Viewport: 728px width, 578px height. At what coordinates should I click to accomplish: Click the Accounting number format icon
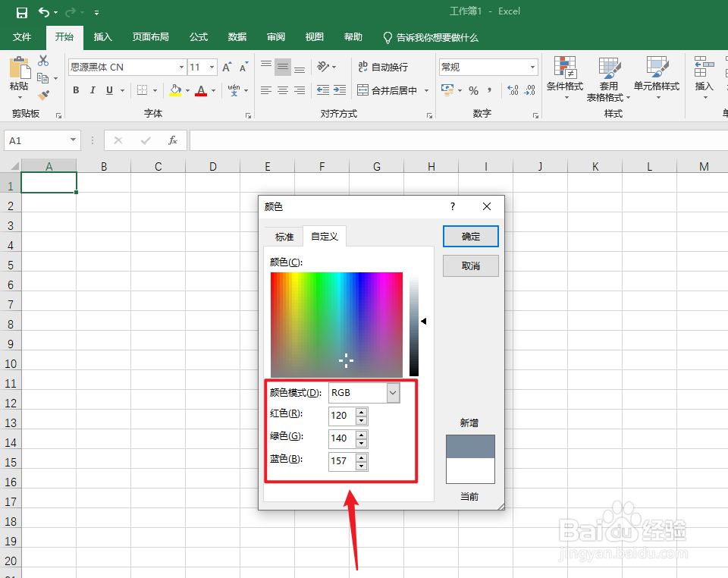point(447,90)
